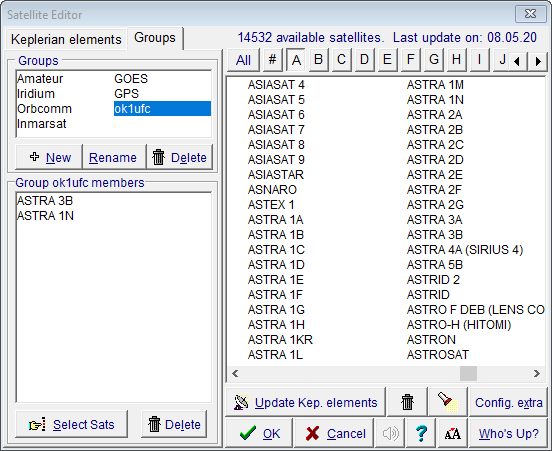Click Select Sats pointing hand button
Screen dimensions: 552x451
[x=71, y=424]
